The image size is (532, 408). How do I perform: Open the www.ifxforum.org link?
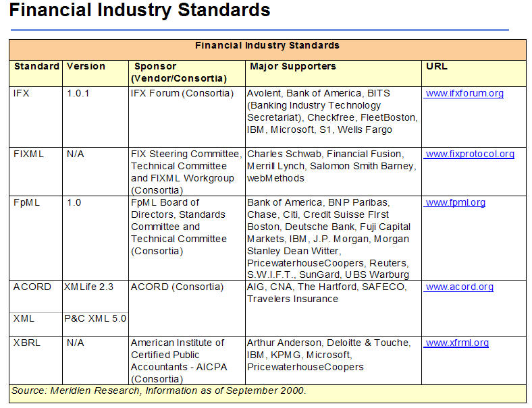(464, 94)
